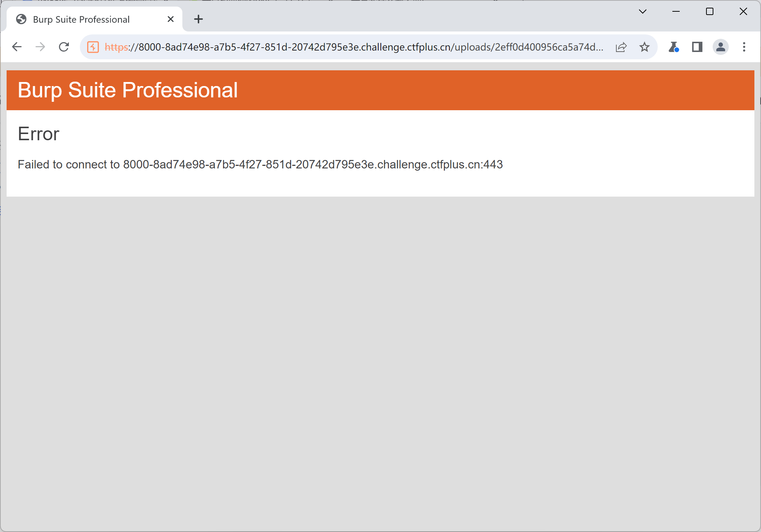Click the address bar URL field
This screenshot has width=761, height=532.
353,47
